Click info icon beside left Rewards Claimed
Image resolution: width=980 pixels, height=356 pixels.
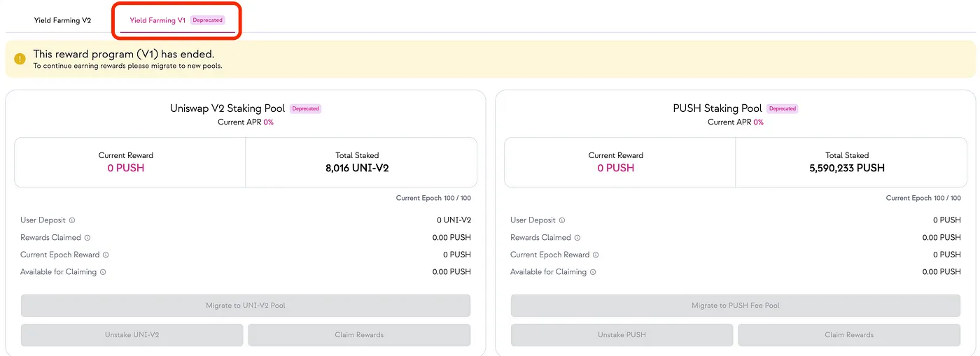tap(87, 238)
